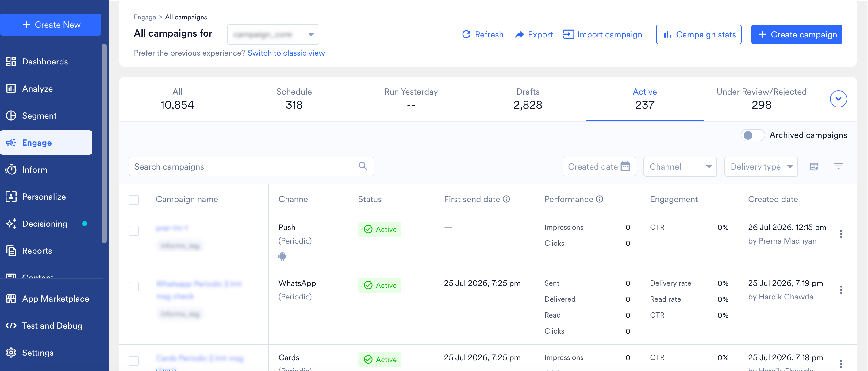Open more options for the Cards campaign row

841,364
